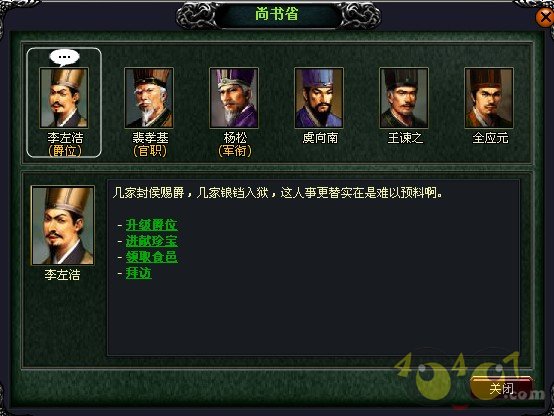Click the 爵位 label under 李左浩
The width and height of the screenshot is (554, 416).
click(65, 151)
